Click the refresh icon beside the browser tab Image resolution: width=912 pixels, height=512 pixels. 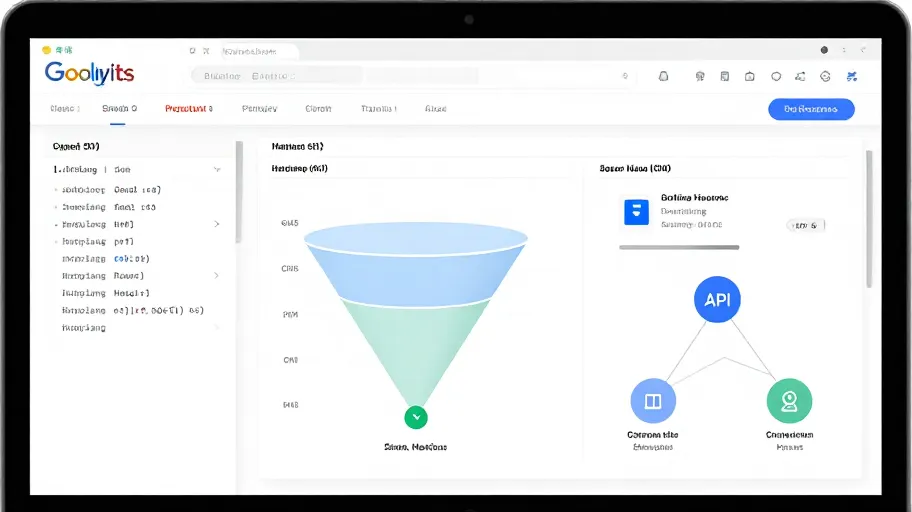click(x=192, y=51)
